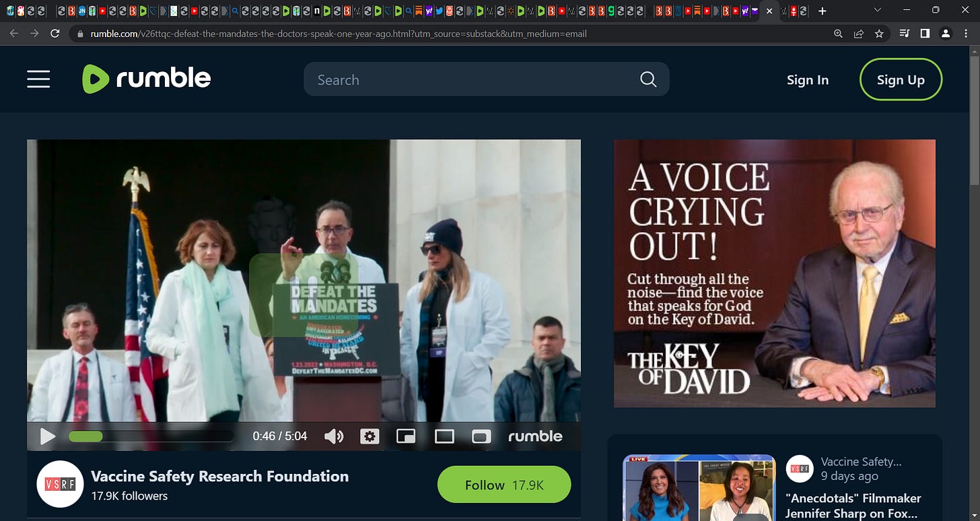The width and height of the screenshot is (980, 521).
Task: Open the Anecdotals Filmmaker video thumbnail
Action: pyautogui.click(x=699, y=488)
